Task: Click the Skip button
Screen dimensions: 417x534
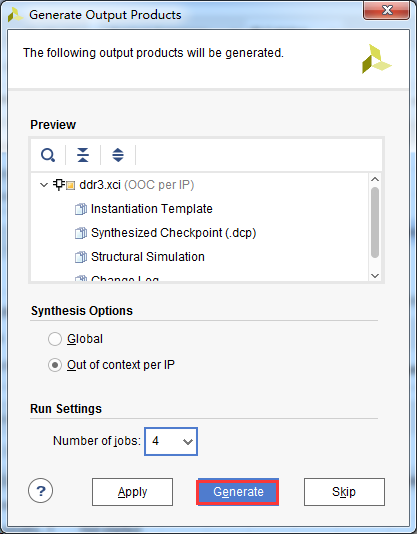Action: click(x=344, y=492)
